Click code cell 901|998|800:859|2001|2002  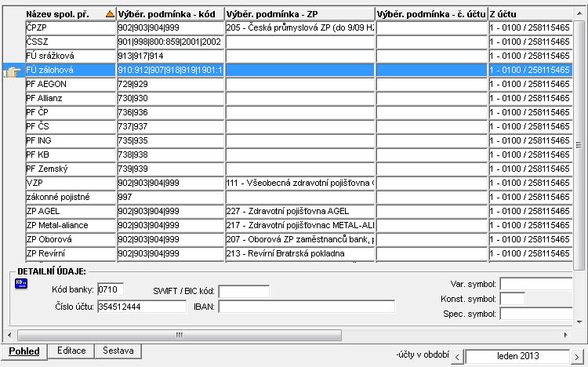pyautogui.click(x=171, y=42)
